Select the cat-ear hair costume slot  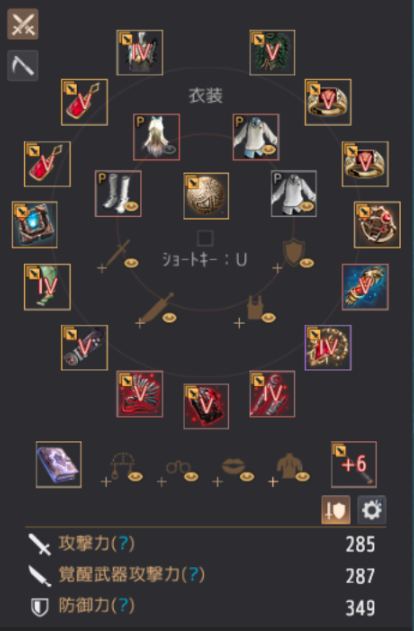[x=157, y=137]
